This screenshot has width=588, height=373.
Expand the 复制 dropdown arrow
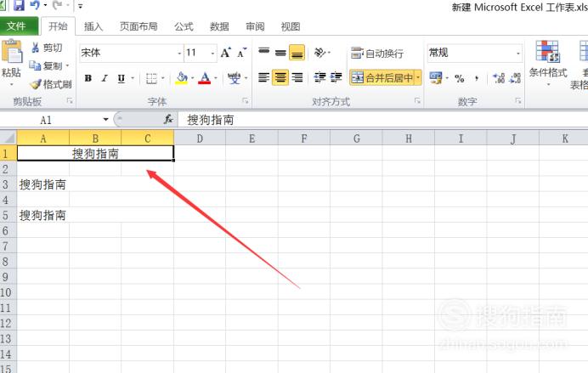pos(67,66)
